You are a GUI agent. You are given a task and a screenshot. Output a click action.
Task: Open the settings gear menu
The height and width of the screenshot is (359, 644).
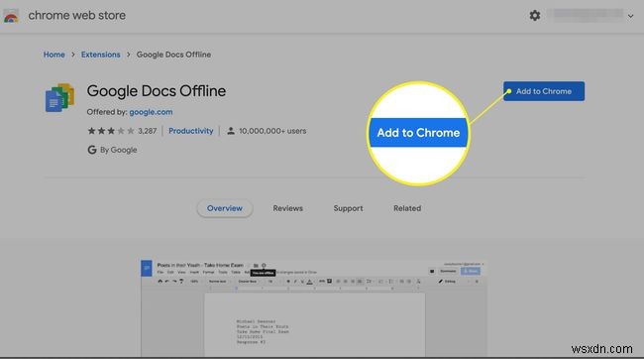[534, 16]
